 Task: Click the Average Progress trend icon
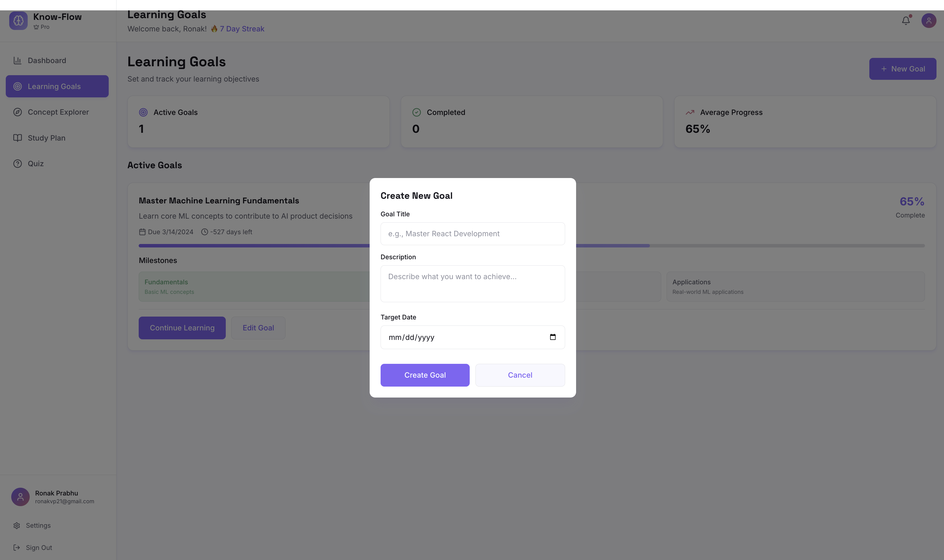[689, 112]
